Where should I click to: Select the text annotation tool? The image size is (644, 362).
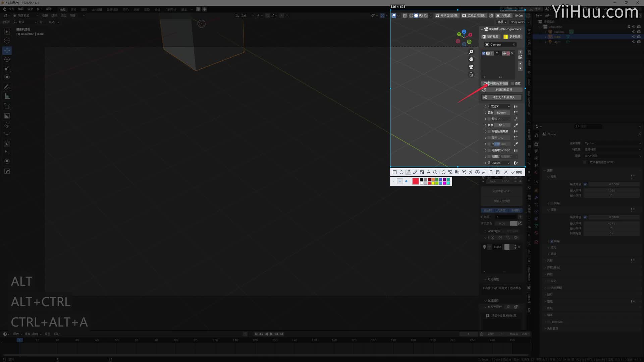[429, 172]
